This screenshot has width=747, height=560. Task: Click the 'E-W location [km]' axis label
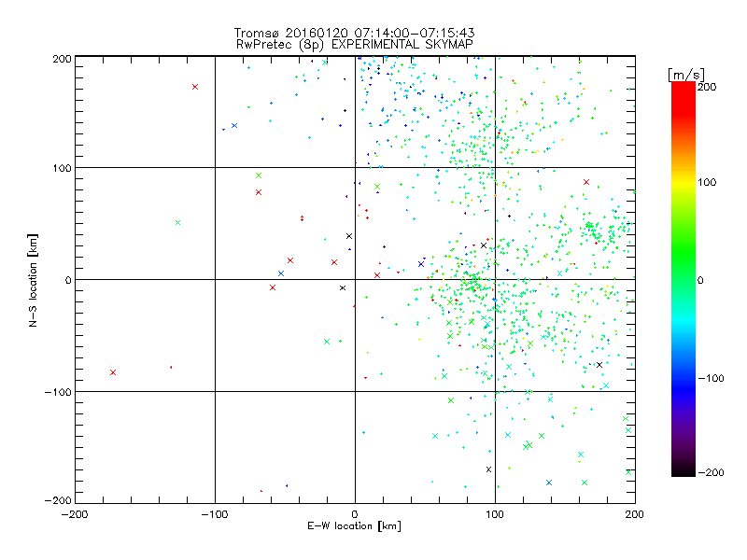click(354, 525)
